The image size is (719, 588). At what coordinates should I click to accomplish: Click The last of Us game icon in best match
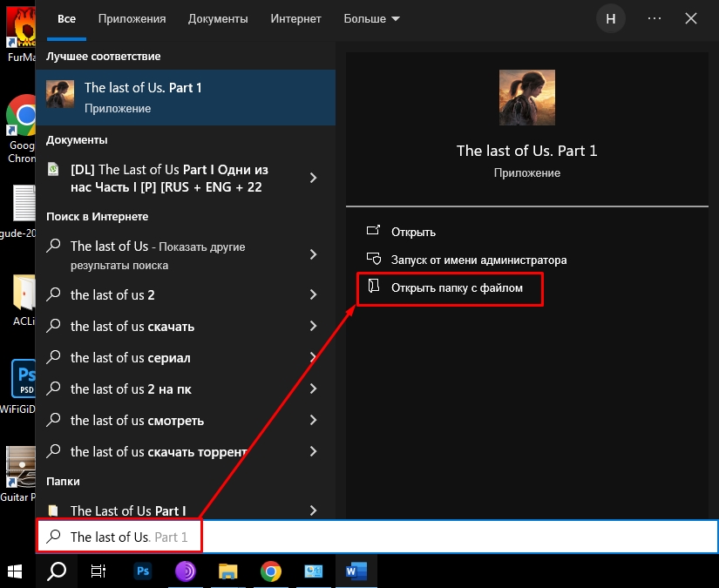[x=60, y=94]
